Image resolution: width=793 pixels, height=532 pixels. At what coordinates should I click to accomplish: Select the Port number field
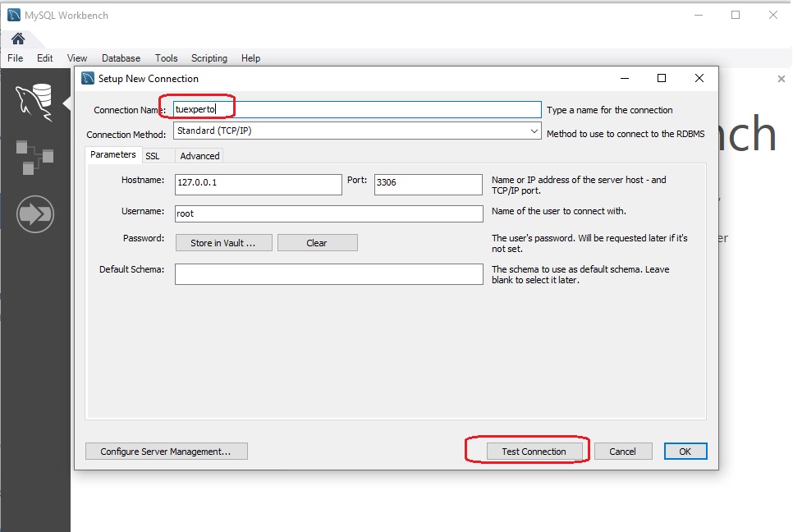coord(428,184)
